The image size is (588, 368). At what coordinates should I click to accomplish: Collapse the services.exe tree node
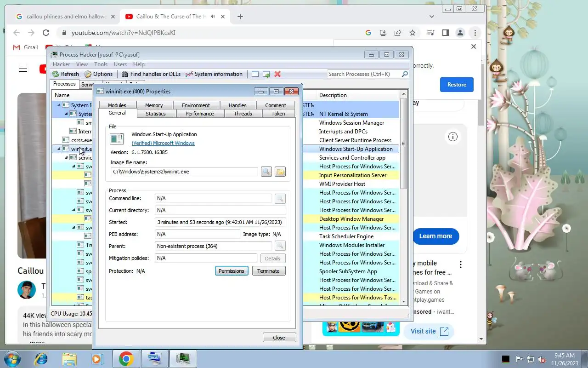(x=66, y=158)
